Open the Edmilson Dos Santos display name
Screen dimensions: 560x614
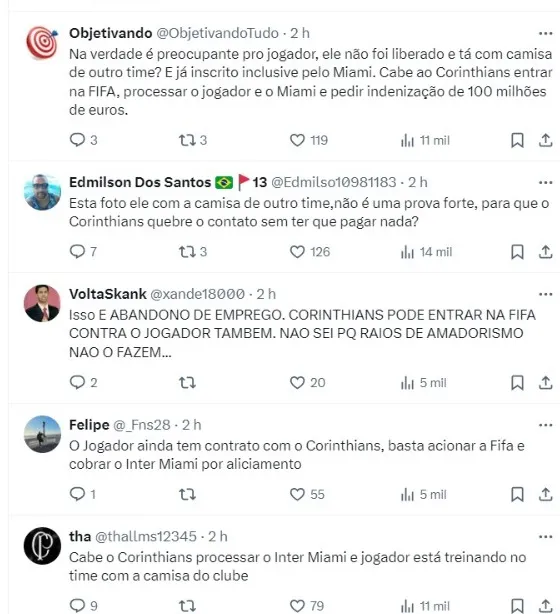140,182
